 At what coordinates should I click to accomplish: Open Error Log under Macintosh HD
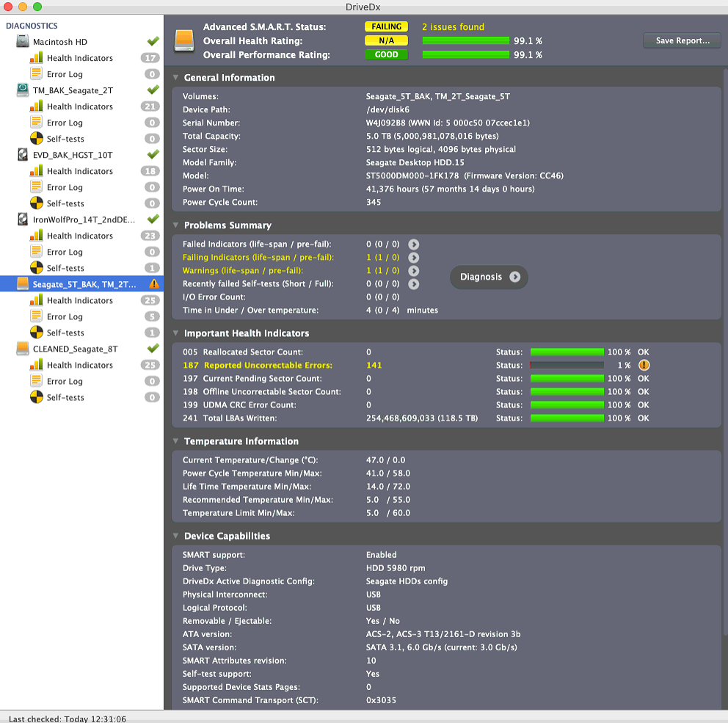coord(65,74)
